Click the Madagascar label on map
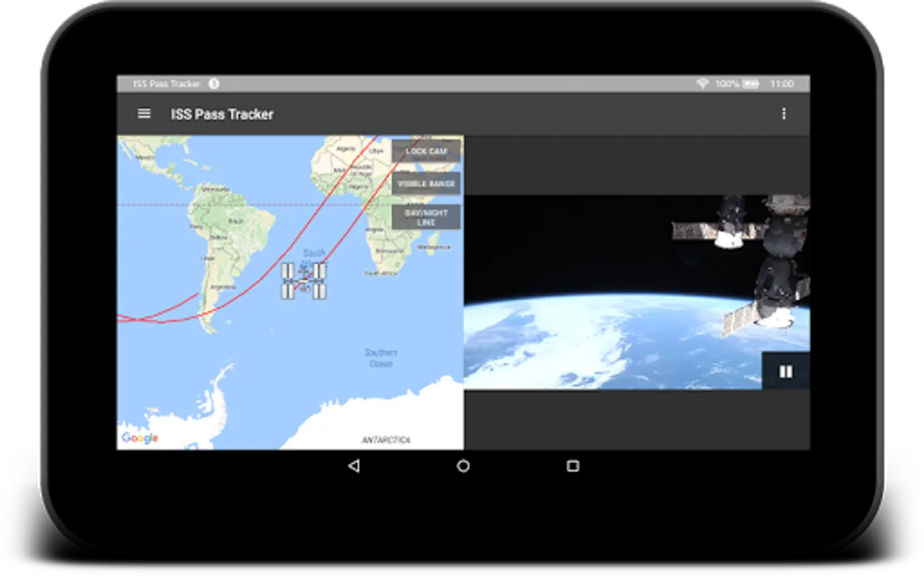Viewport: 924px width, 576px height. 434,247
